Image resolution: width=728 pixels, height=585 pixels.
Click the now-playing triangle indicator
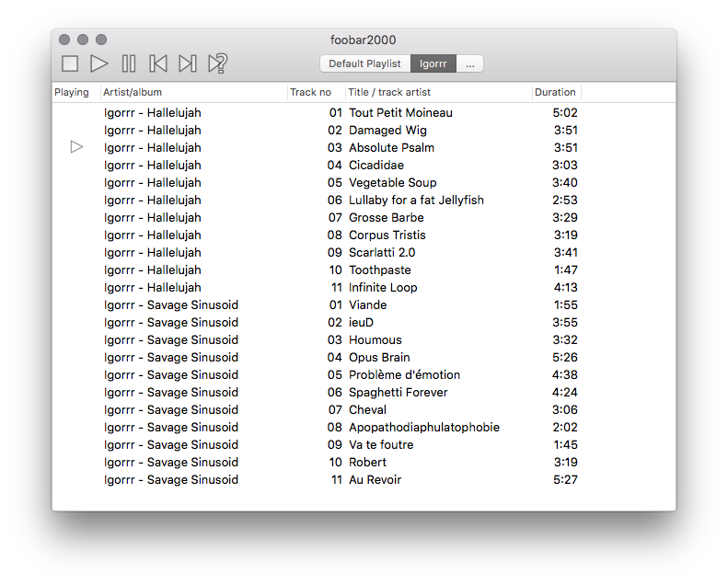[76, 147]
